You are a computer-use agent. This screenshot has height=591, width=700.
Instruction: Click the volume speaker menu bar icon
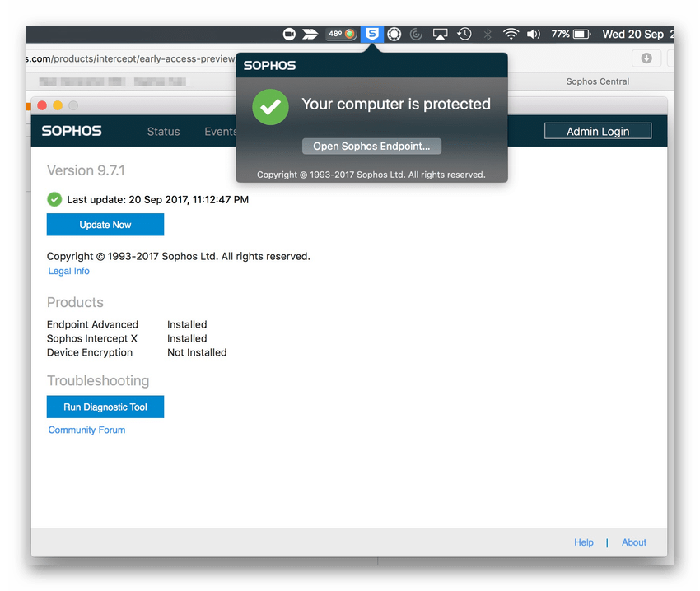[534, 34]
